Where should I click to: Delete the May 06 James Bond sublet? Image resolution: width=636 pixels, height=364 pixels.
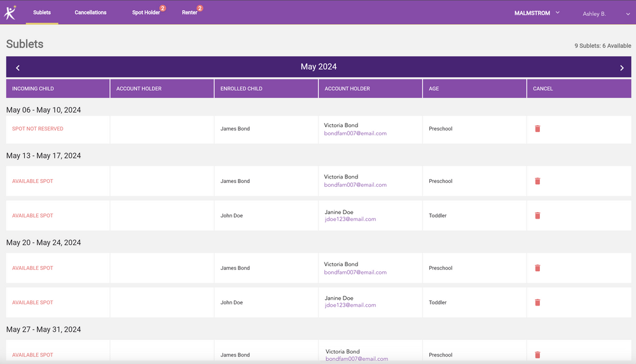coord(537,129)
